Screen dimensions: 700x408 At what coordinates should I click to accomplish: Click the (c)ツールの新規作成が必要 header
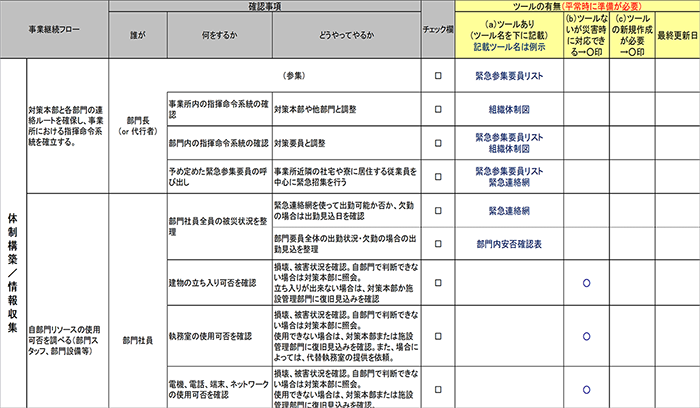[632, 35]
